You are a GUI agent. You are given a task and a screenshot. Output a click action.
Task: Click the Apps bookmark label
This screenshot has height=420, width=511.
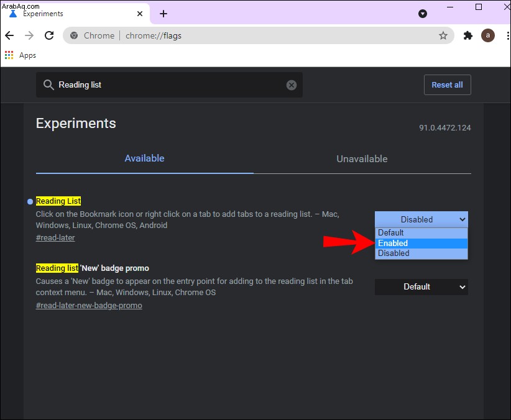point(27,55)
